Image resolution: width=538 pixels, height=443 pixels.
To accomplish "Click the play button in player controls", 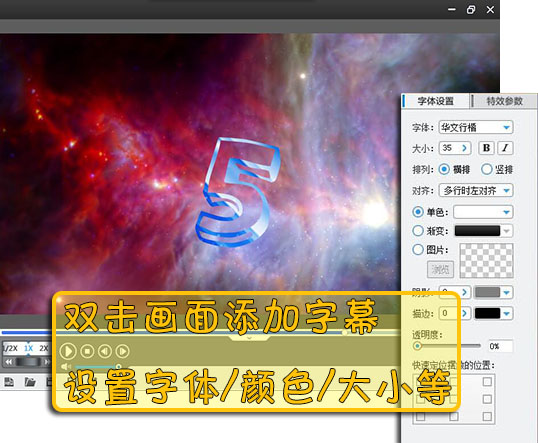I will (x=67, y=351).
